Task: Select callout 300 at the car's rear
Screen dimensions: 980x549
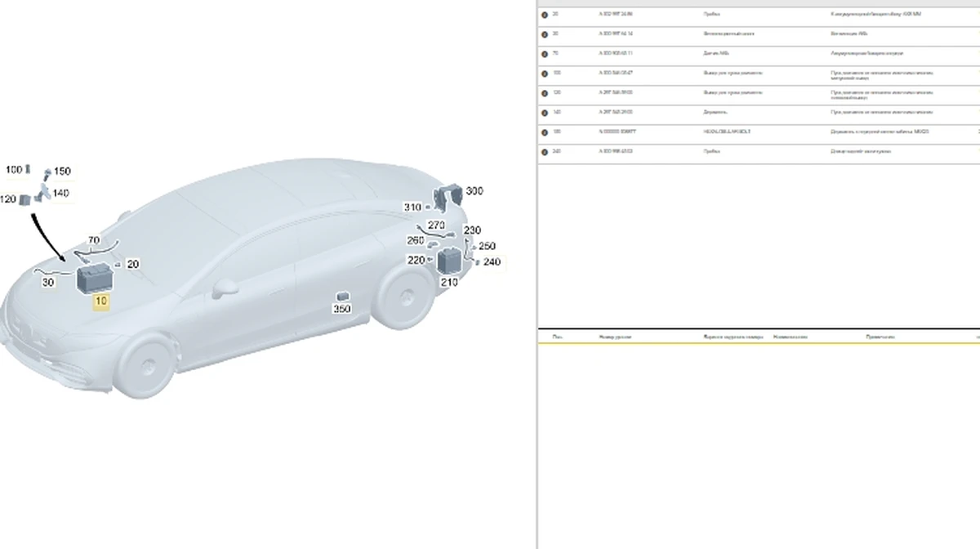Action: click(474, 191)
